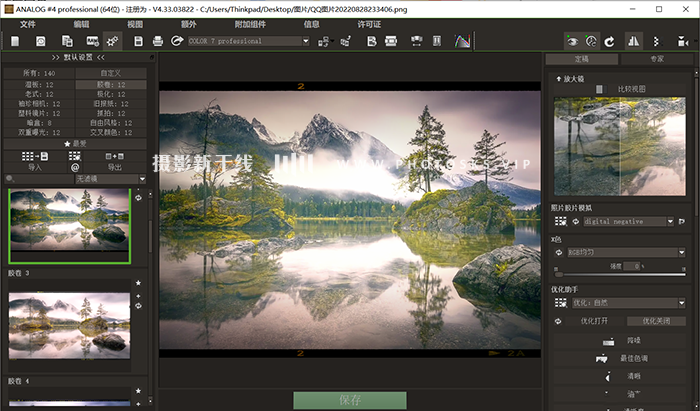Open the digital negative film dropdown
This screenshot has height=411, width=700.
(628, 221)
